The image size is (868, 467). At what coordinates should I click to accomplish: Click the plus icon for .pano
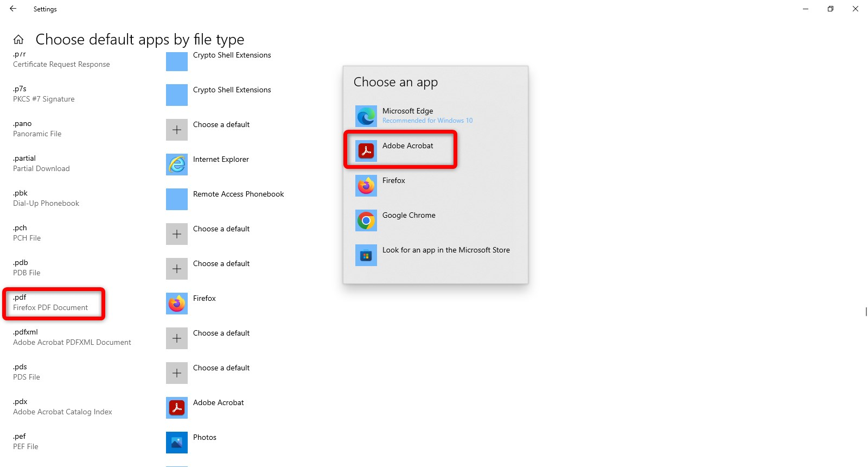[177, 130]
